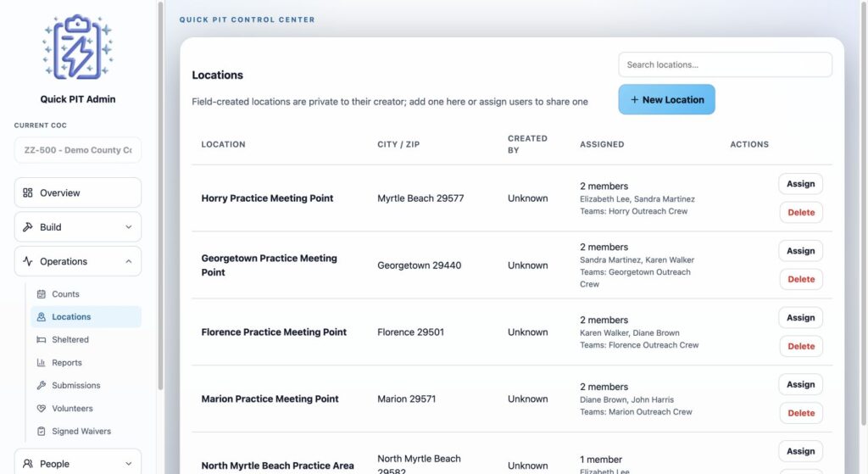The image size is (868, 474).
Task: Click the Horry Practice Meeting Point name
Action: [x=267, y=198]
